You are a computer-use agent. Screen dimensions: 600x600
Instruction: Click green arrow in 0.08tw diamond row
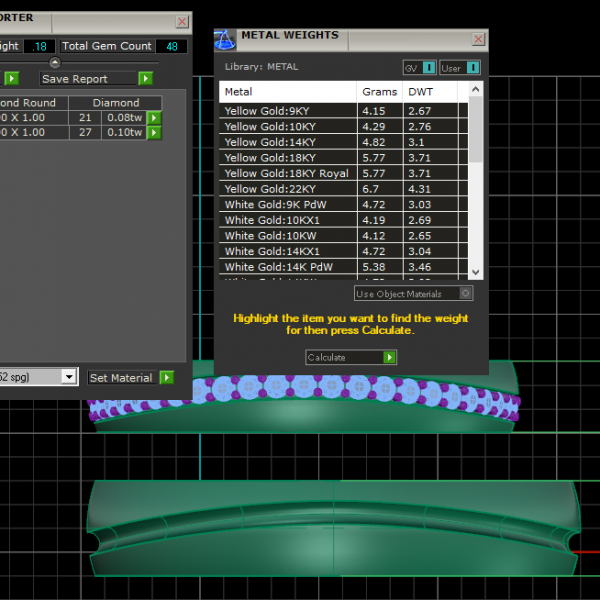154,118
